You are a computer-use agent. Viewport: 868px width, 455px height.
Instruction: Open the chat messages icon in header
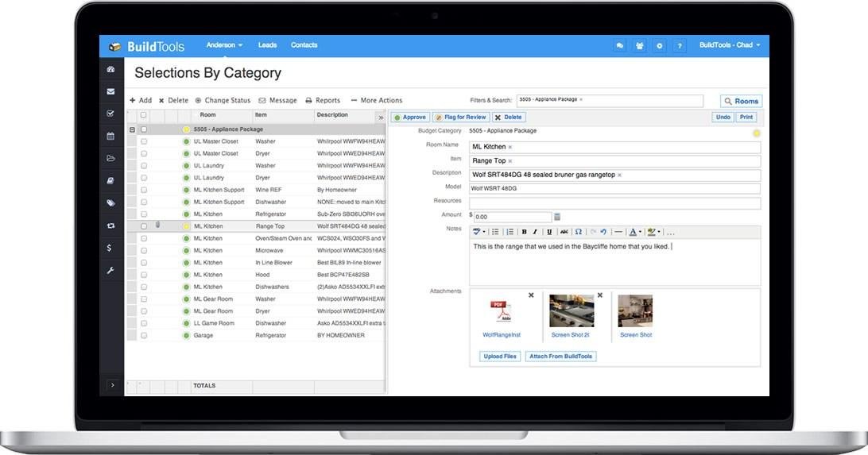click(x=619, y=46)
